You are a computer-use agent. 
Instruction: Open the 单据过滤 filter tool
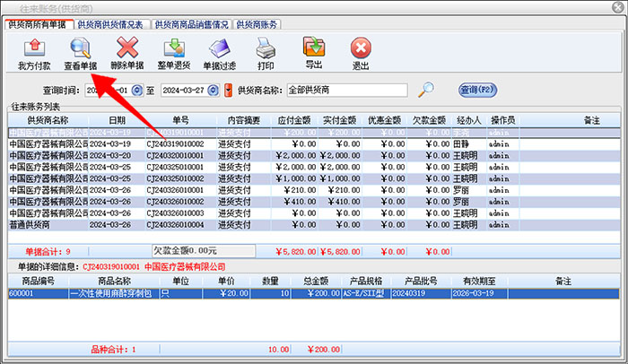coord(219,53)
